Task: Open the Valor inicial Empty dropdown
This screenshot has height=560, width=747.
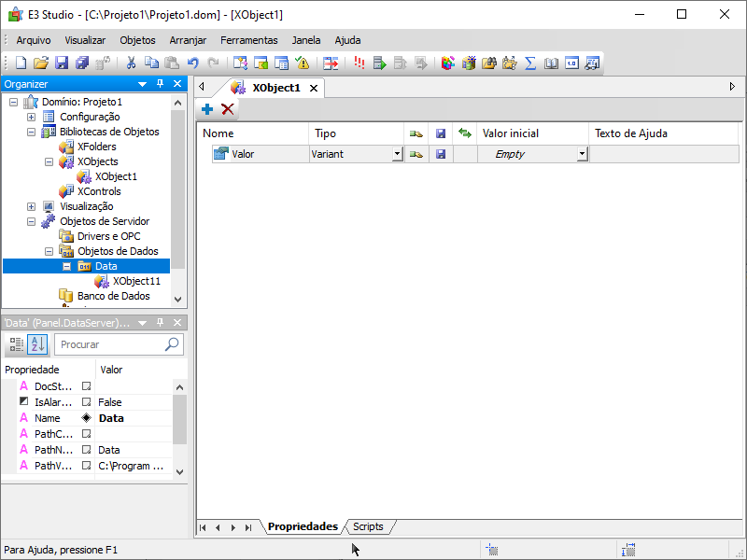Action: point(582,154)
